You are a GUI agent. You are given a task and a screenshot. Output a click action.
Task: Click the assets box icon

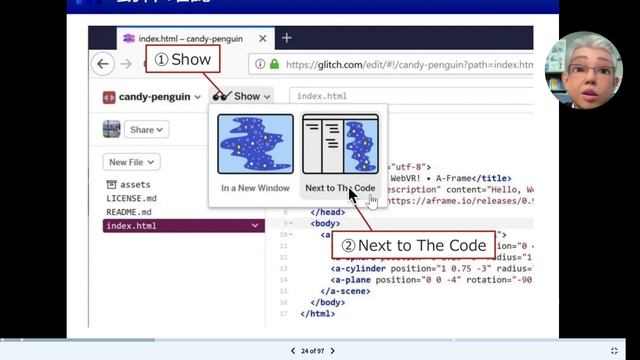tap(111, 184)
